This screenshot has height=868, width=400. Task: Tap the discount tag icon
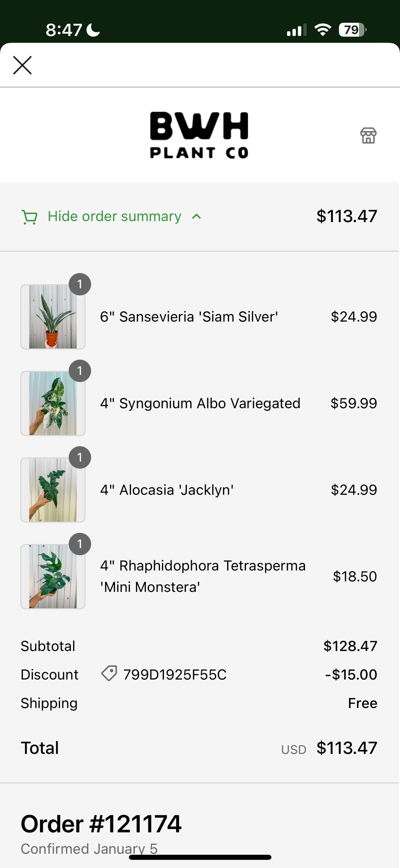pos(109,673)
